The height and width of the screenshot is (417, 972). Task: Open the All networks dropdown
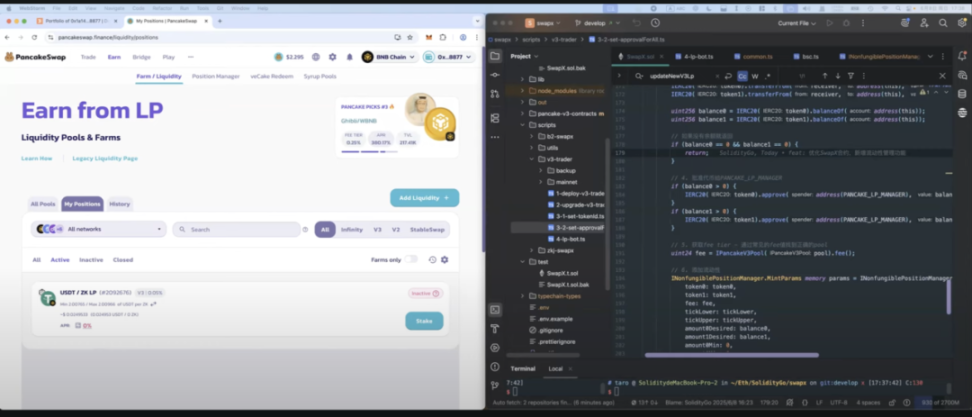(99, 229)
